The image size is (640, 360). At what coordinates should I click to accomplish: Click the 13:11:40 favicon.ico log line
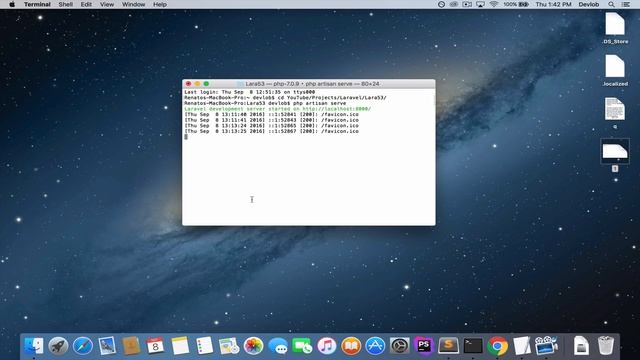271,115
